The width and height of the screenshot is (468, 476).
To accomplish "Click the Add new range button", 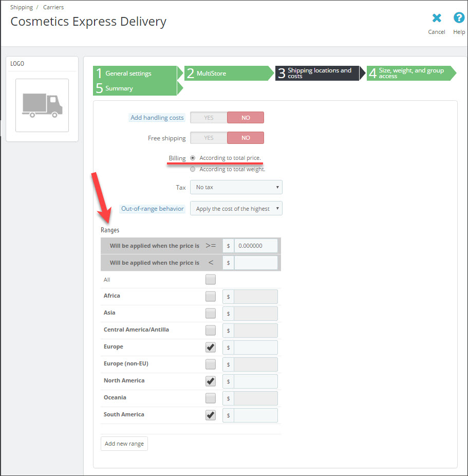I will pyautogui.click(x=124, y=443).
